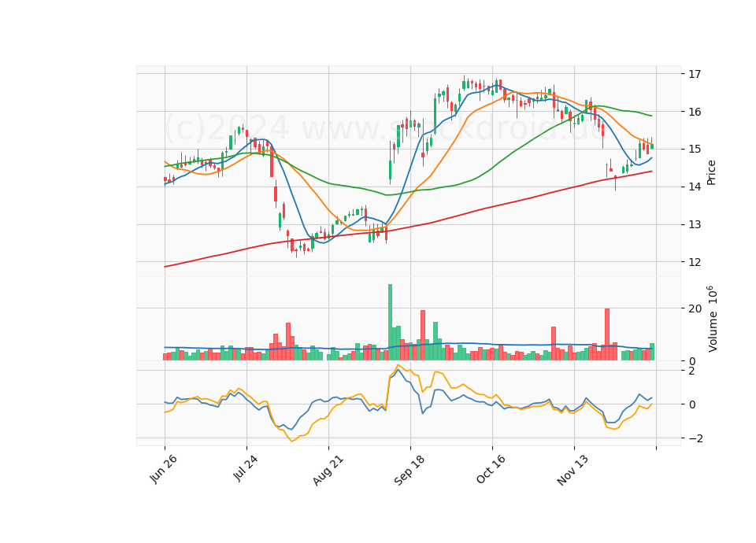Click the "0" tick on the volume axis
Viewport: 756px width, 543px height.
tap(692, 361)
